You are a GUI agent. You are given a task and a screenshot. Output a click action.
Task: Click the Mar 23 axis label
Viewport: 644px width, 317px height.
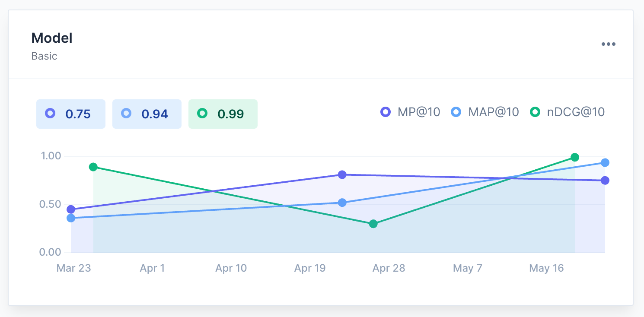coord(74,268)
